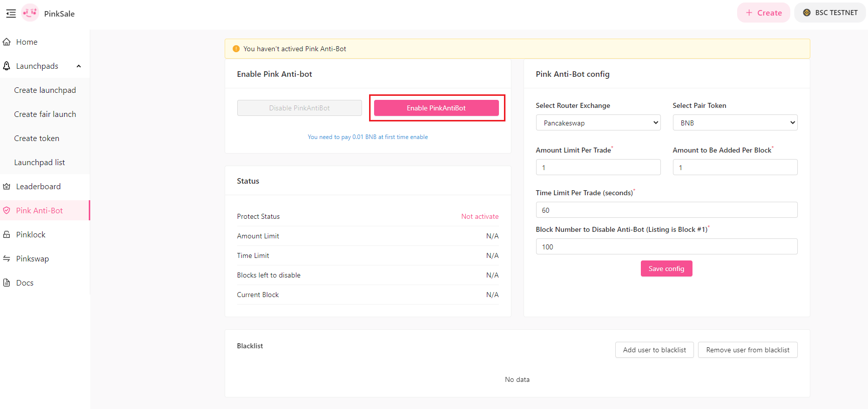Viewport: 868px width, 409px height.
Task: Click the Enable PinkAntiBot button
Action: click(x=436, y=108)
